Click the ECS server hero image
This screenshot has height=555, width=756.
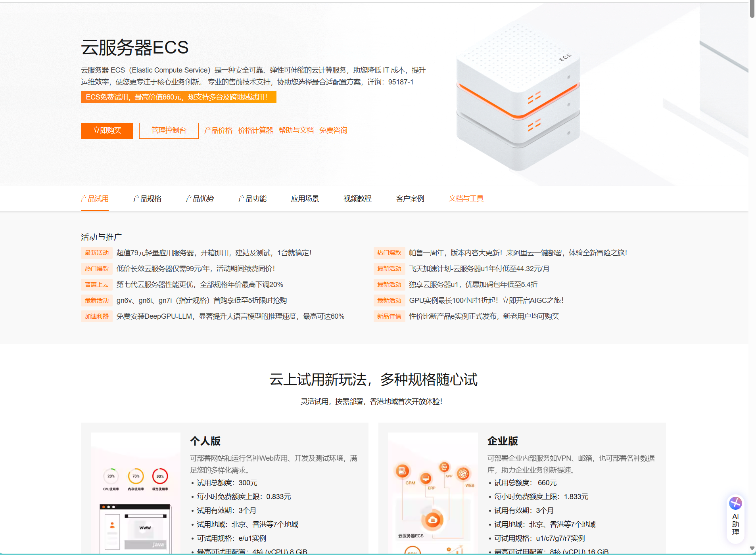click(x=518, y=97)
